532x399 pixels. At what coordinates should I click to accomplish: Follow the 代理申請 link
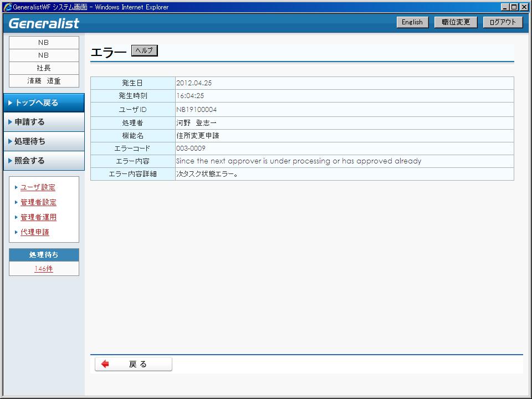click(35, 232)
